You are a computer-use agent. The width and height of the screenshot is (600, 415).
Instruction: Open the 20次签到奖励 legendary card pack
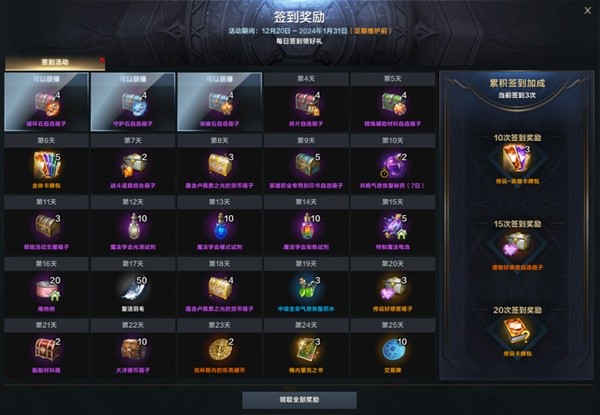517,330
